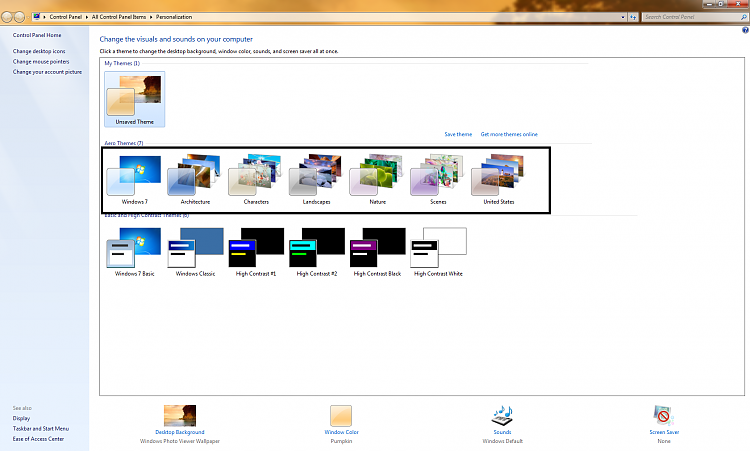Click the address bar computer icon
Image resolution: width=750 pixels, height=451 pixels.
pos(36,17)
